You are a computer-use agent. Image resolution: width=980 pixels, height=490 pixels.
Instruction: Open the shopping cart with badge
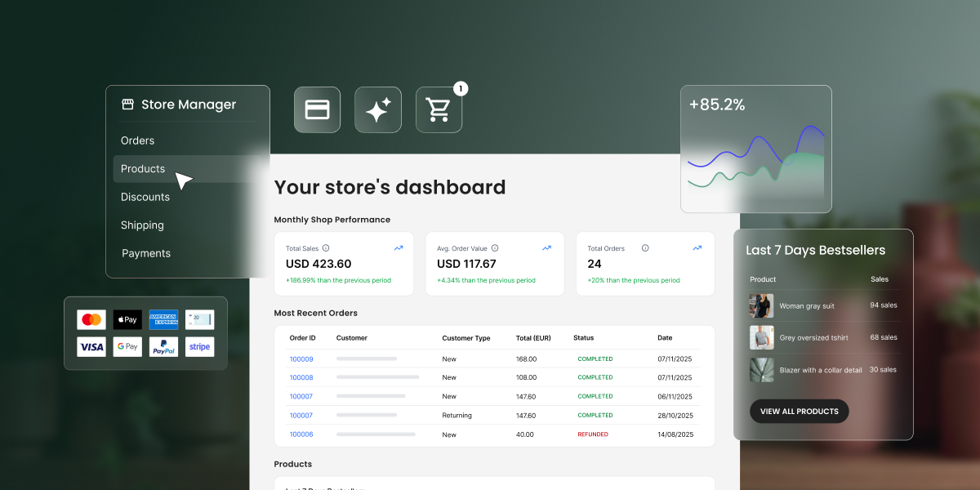(439, 111)
